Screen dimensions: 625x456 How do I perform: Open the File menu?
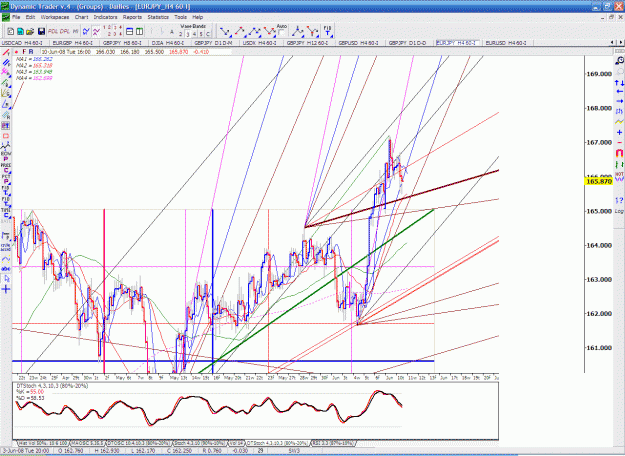pyautogui.click(x=16, y=17)
